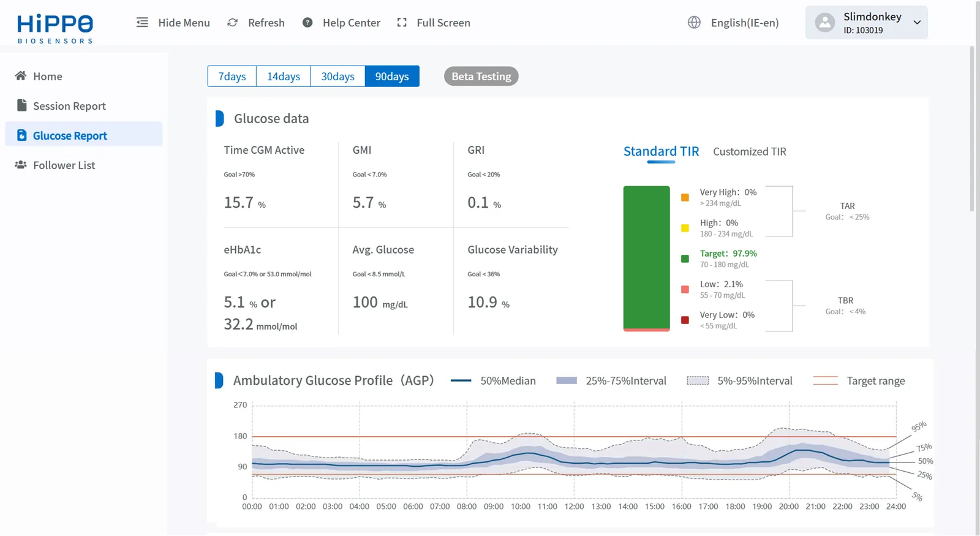Select the 30days range tab
This screenshot has width=980, height=536.
coord(338,77)
